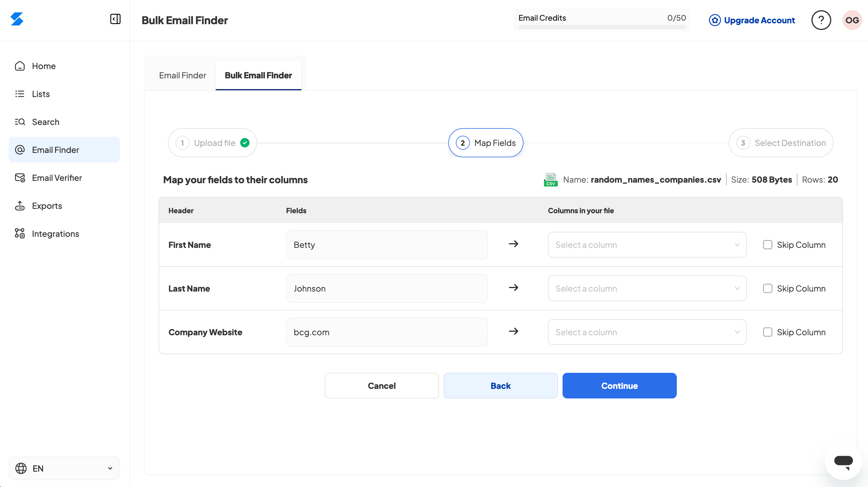This screenshot has height=487, width=868.
Task: Click the Email Credits progress bar
Action: 602,27
